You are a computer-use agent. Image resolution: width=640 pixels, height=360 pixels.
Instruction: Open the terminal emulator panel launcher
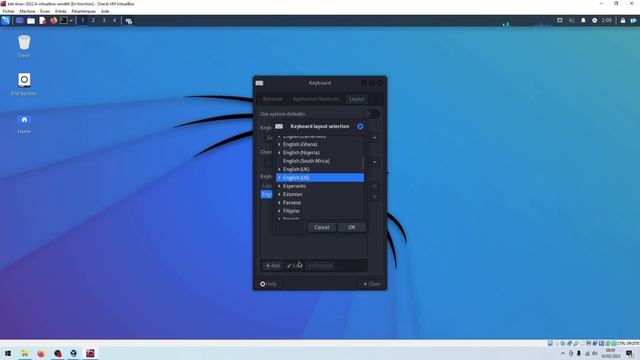tap(64, 20)
